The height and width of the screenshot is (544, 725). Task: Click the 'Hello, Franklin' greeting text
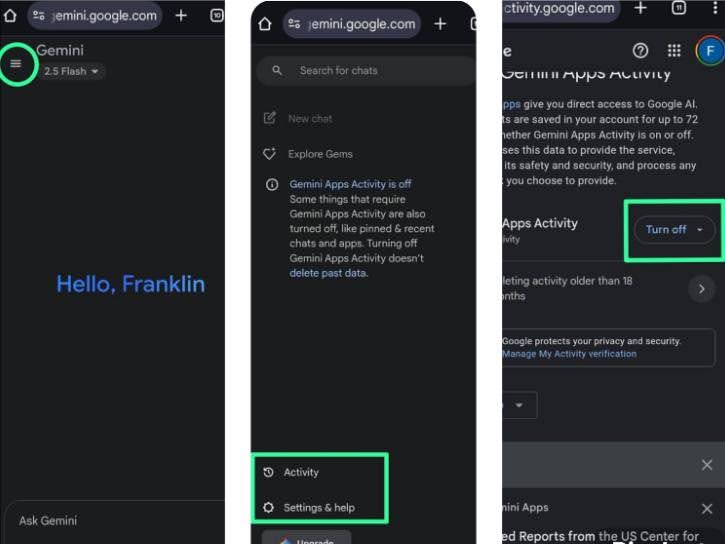tap(130, 284)
